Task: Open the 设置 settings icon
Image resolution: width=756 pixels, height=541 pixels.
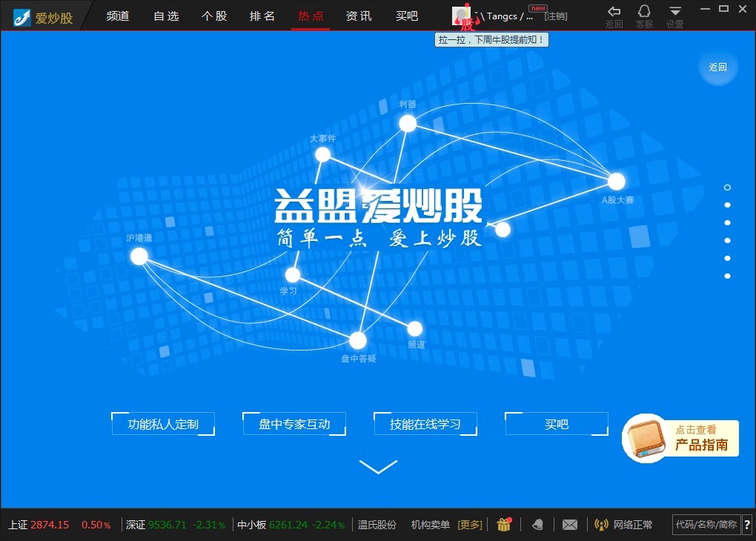Action: coord(674,16)
